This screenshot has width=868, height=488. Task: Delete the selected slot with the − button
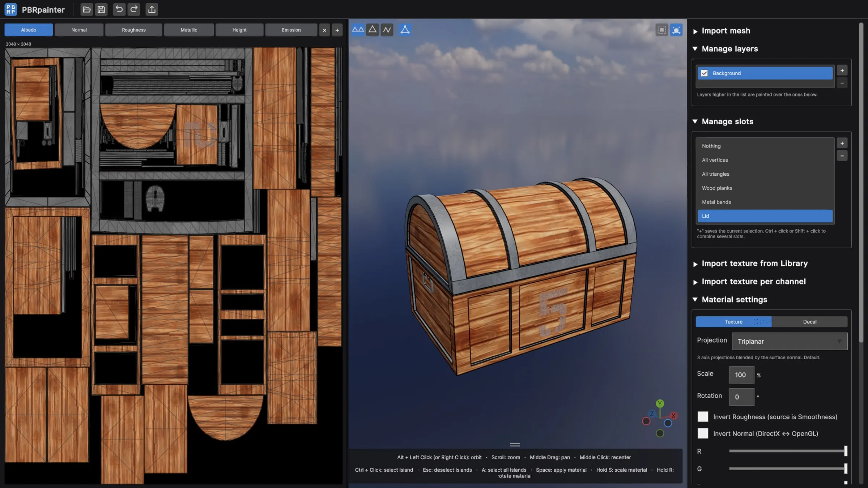coord(842,156)
